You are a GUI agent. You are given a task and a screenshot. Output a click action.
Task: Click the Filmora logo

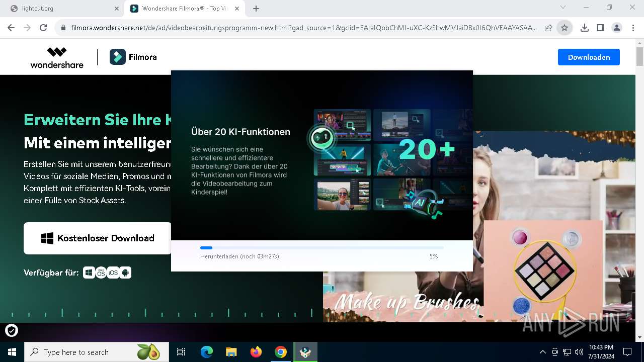(133, 57)
